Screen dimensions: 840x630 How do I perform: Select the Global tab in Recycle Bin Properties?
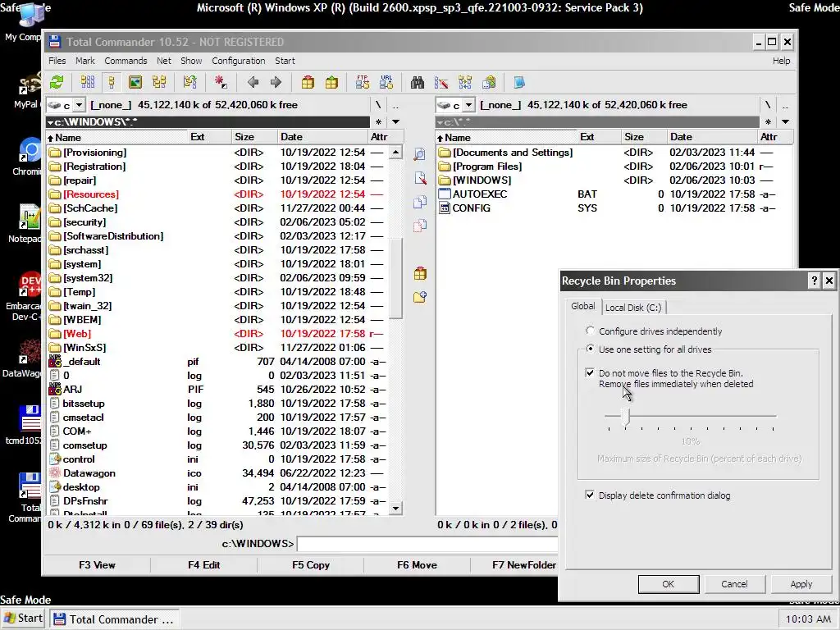583,306
